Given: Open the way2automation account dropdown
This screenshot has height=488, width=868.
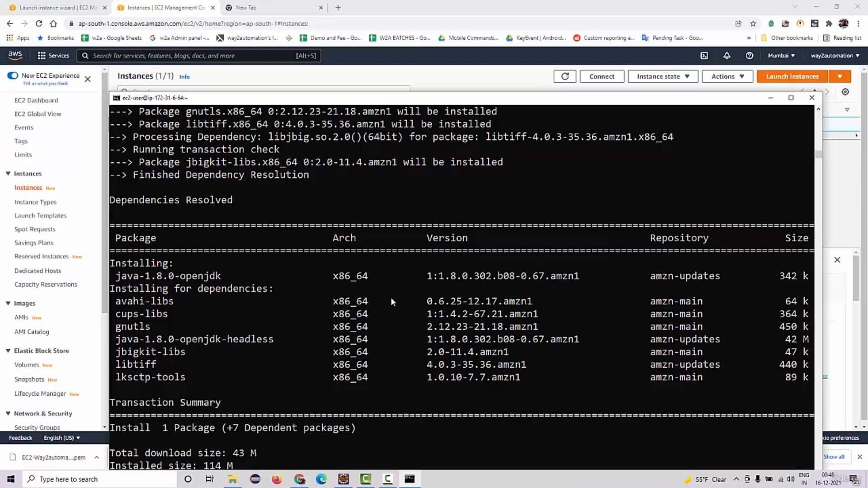Looking at the screenshot, I should (835, 56).
